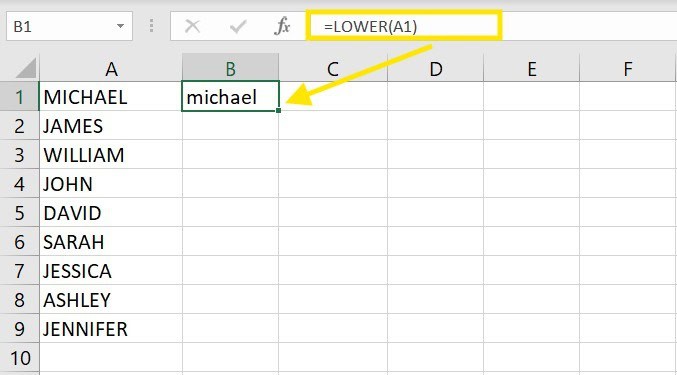Select row 6 header
677x375 pixels.
coord(19,241)
